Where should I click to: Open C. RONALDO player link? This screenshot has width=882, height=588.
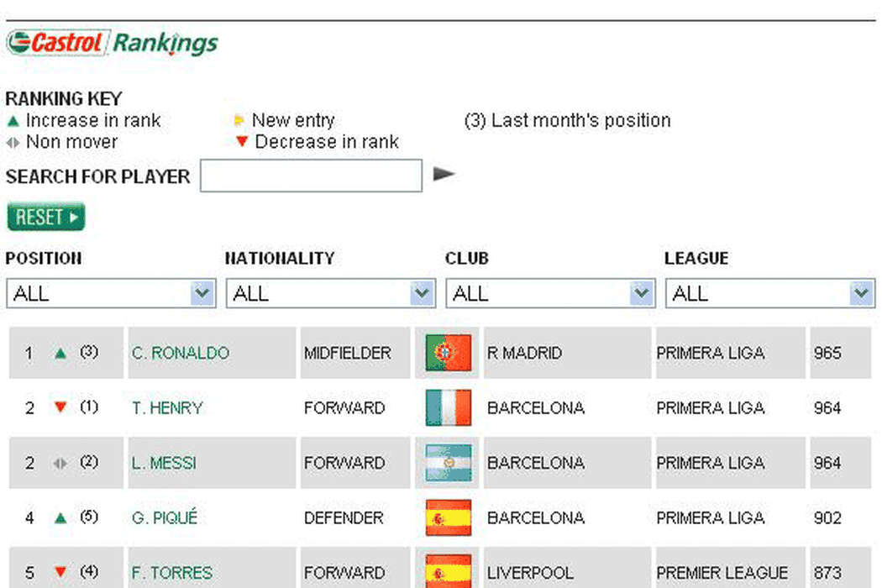(x=181, y=353)
